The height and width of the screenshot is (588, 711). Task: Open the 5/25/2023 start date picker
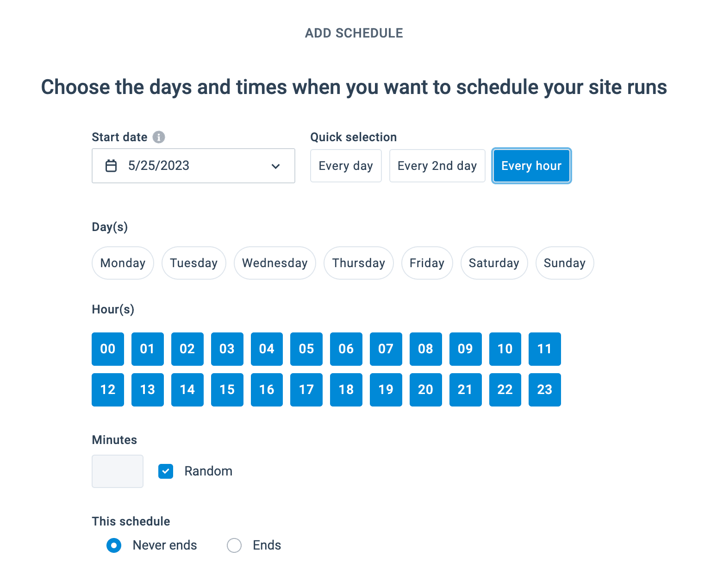[x=193, y=166]
